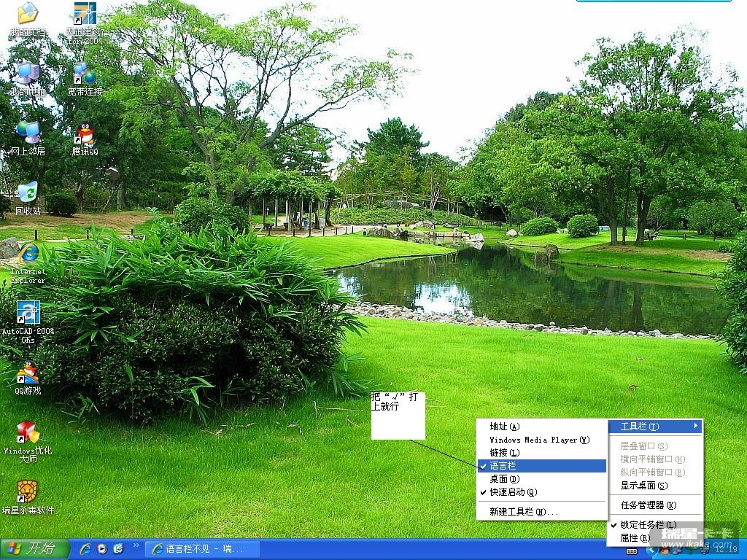
Task: Select the 腾讯QQ penguin icon
Action: point(85,138)
